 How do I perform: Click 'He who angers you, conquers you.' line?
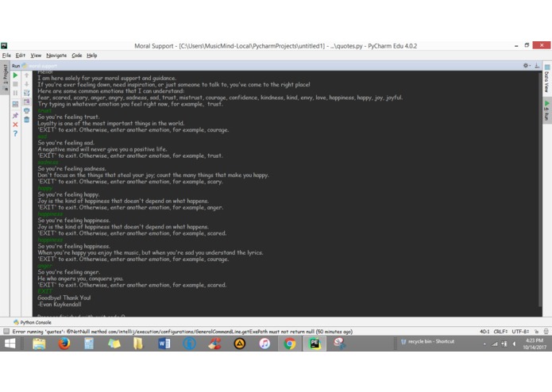pyautogui.click(x=80, y=279)
